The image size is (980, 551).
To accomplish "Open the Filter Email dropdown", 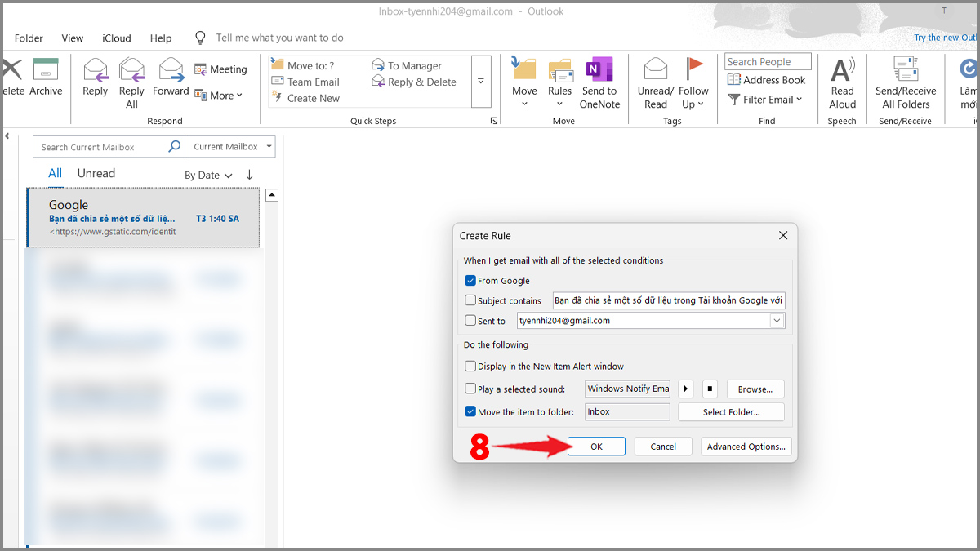I will (766, 100).
